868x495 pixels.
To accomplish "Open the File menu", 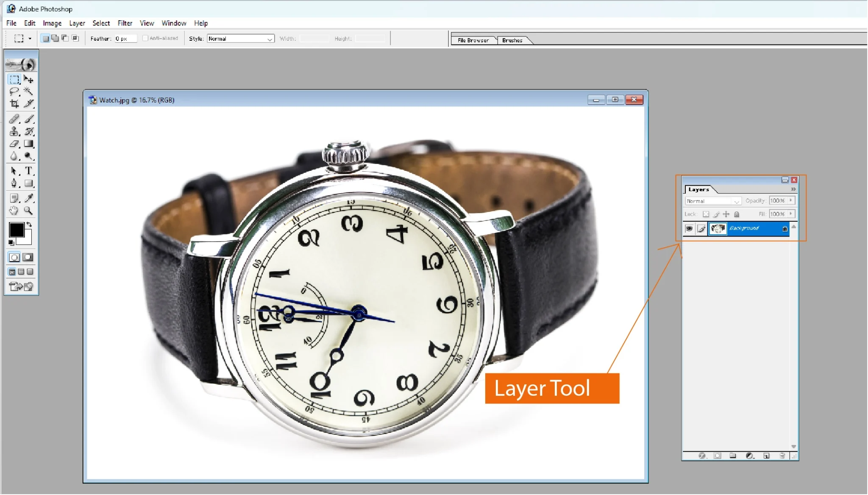I will click(11, 23).
